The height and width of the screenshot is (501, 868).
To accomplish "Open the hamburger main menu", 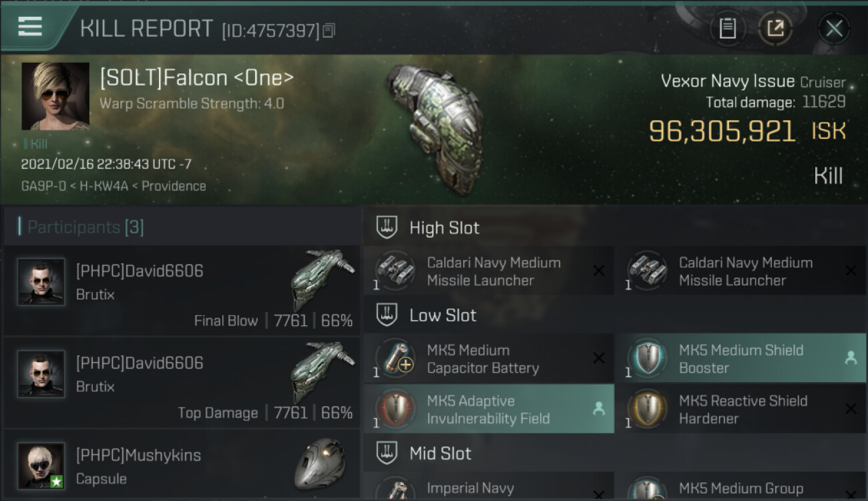I will [30, 27].
